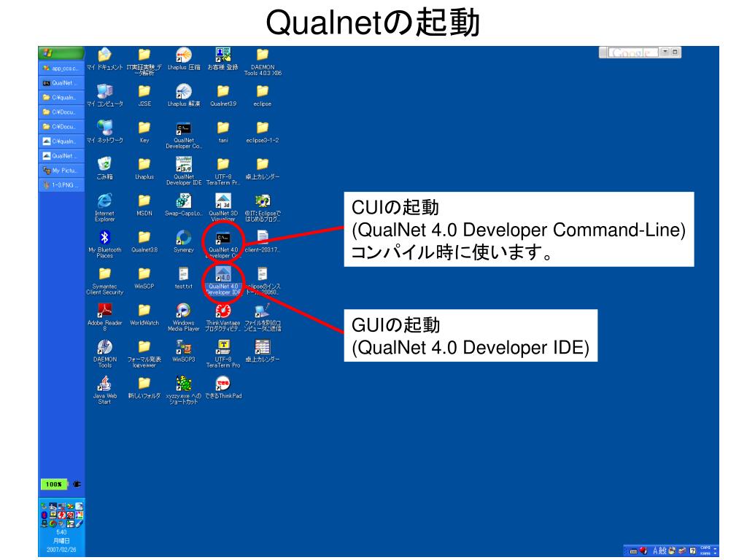747x560 pixels.
Task: Open IT実証実験 データ解析 folder
Action: click(x=144, y=62)
